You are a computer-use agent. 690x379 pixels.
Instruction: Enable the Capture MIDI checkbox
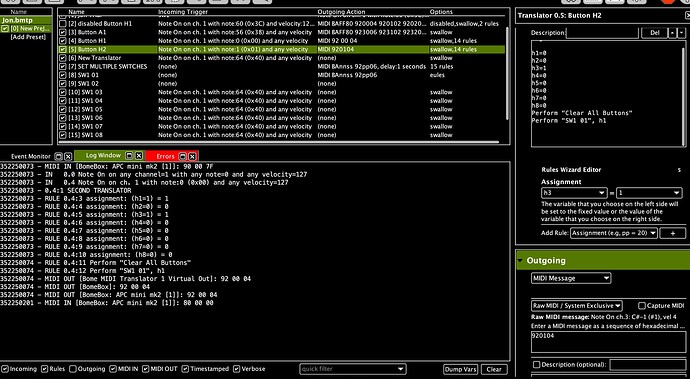click(642, 305)
